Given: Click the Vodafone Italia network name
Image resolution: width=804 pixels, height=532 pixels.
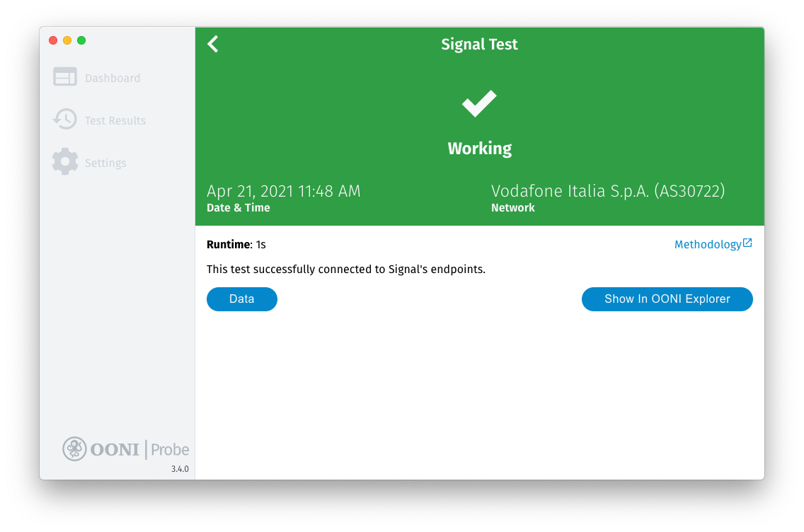Looking at the screenshot, I should (x=608, y=191).
